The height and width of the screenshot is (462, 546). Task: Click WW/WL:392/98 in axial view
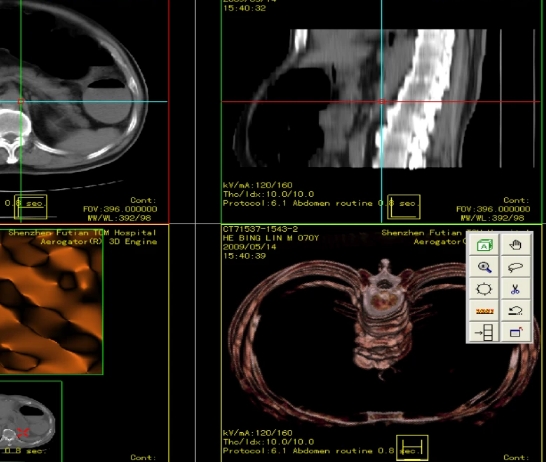[x=119, y=218]
